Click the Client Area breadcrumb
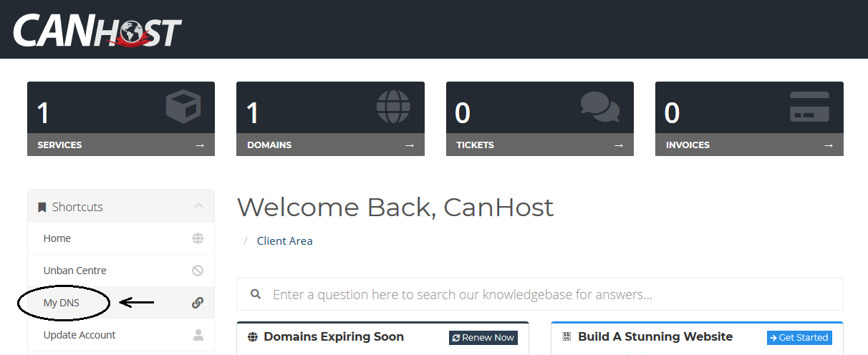Image resolution: width=868 pixels, height=355 pixels. [284, 241]
